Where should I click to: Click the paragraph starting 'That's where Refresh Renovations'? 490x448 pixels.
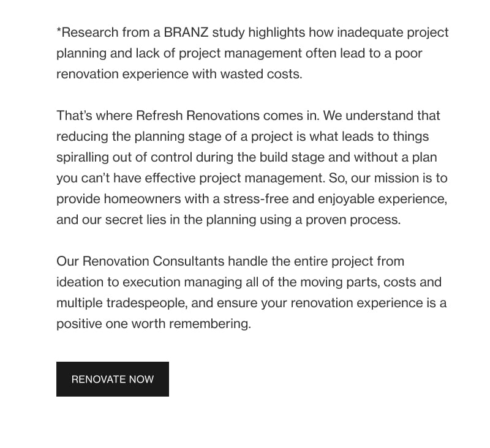coord(252,168)
